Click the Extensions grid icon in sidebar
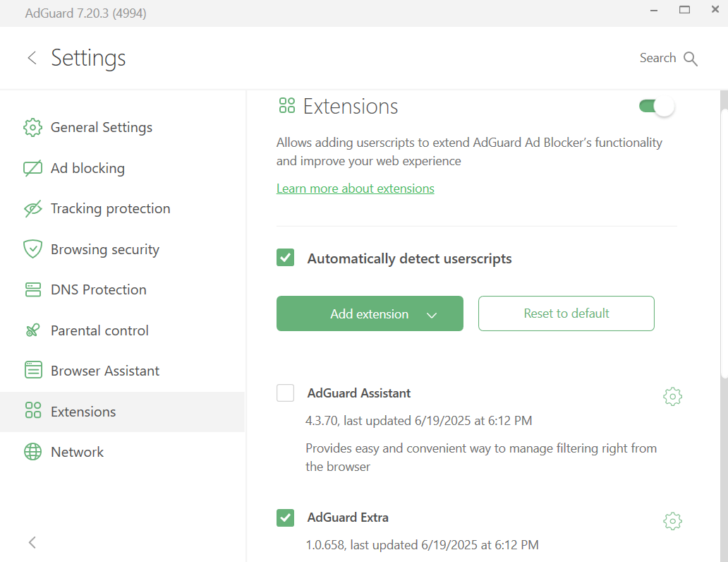728x562 pixels. click(32, 411)
